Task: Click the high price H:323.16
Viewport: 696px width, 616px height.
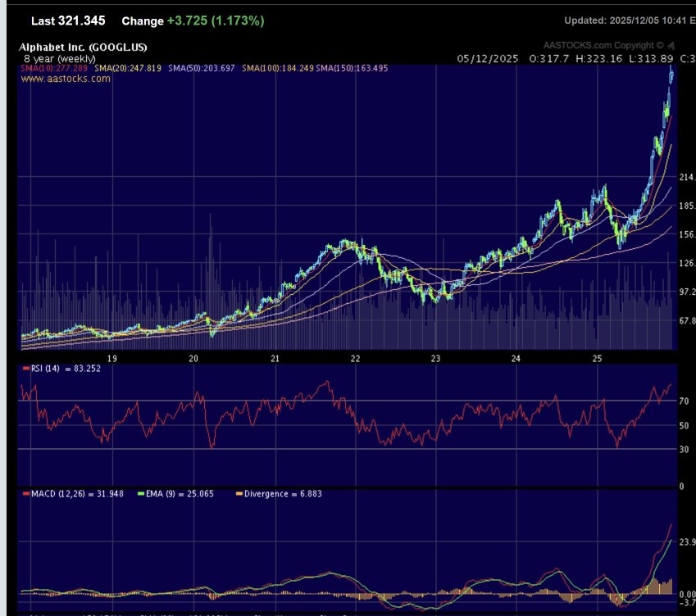Action: 598,58
